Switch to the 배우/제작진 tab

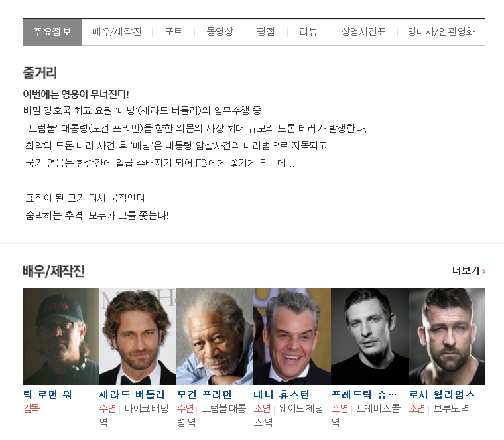(117, 32)
